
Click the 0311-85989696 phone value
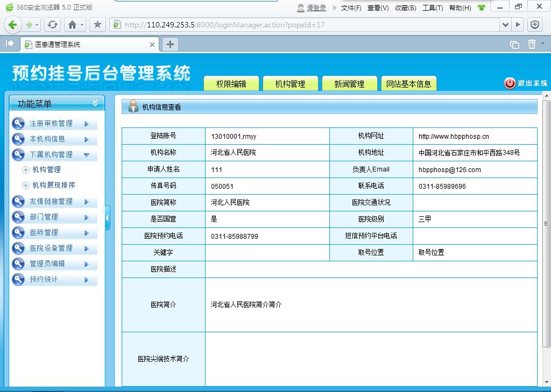click(442, 186)
